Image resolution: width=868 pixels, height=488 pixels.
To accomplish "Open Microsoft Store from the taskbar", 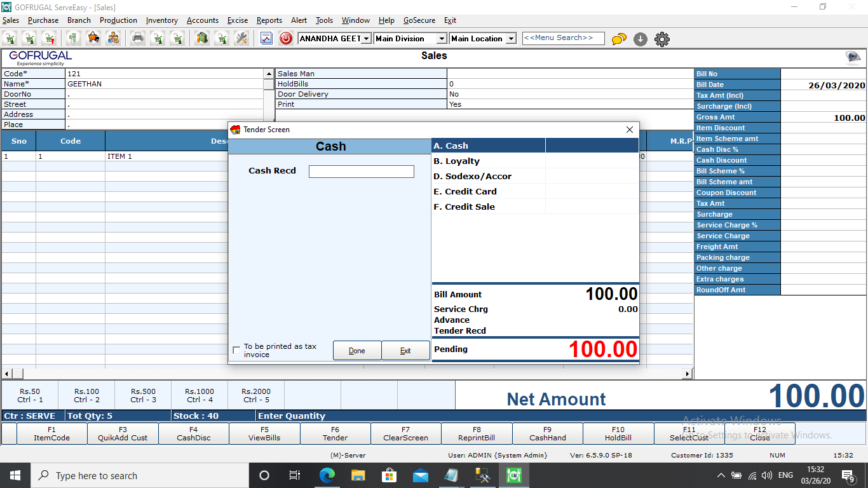I will pos(389,475).
